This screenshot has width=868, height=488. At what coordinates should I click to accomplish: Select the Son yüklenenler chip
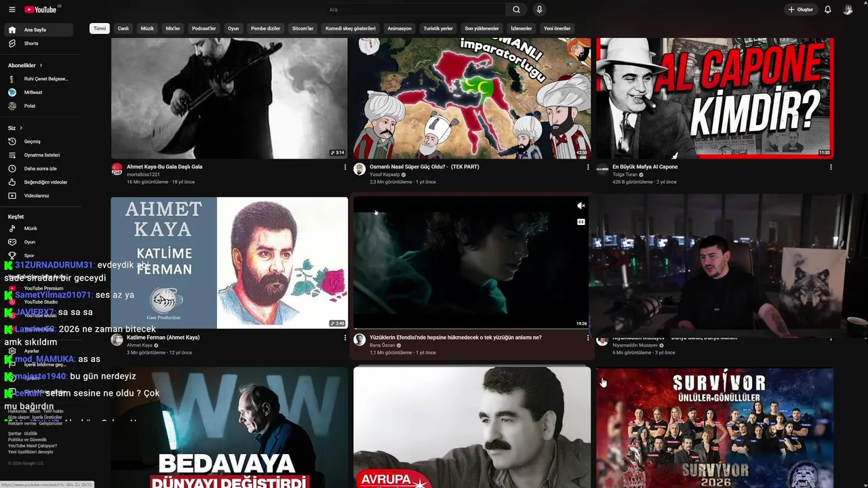tap(481, 28)
